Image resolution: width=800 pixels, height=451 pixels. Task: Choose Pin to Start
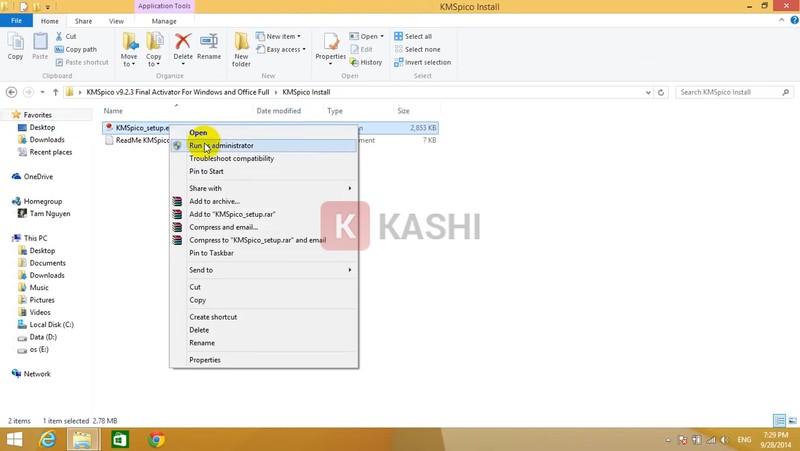click(264, 171)
